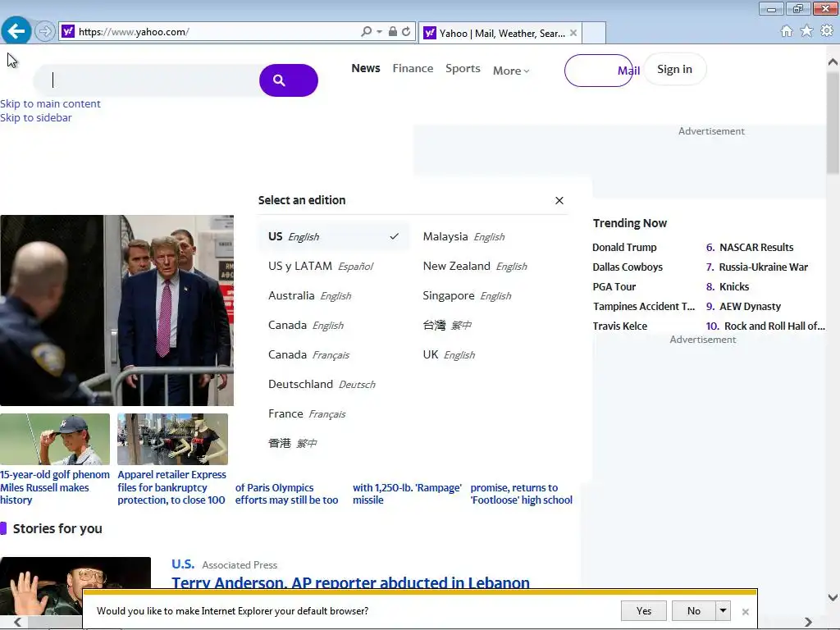Select the Deutschland Deutsch edition
The height and width of the screenshot is (630, 840).
(322, 384)
